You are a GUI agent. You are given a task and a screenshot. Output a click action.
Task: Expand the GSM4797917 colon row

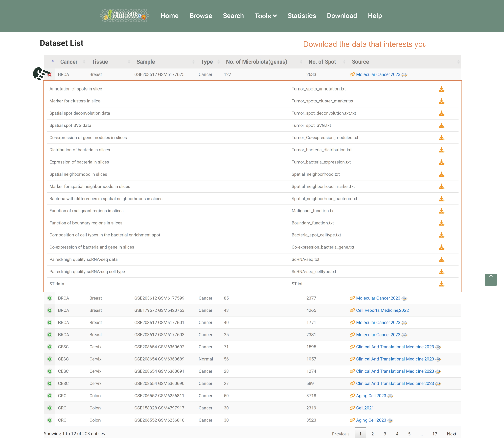click(x=50, y=408)
